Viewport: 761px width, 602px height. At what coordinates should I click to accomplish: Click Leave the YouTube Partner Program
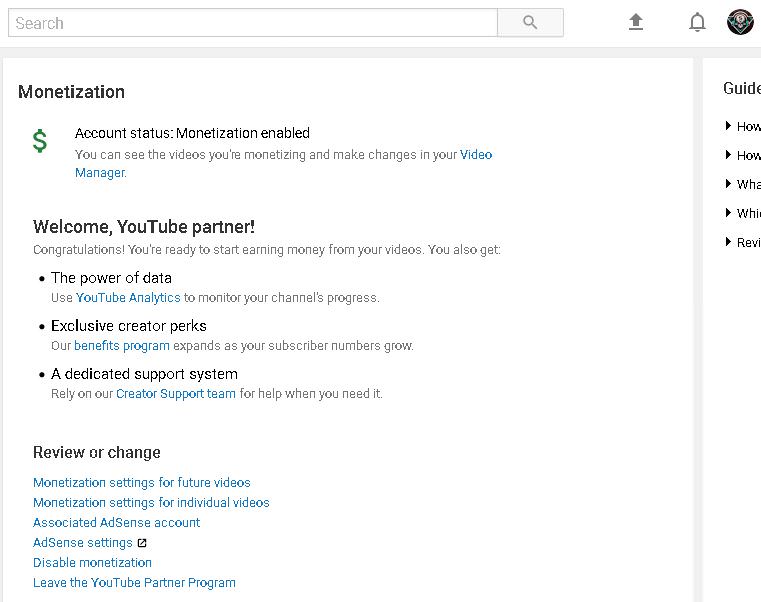tap(134, 583)
